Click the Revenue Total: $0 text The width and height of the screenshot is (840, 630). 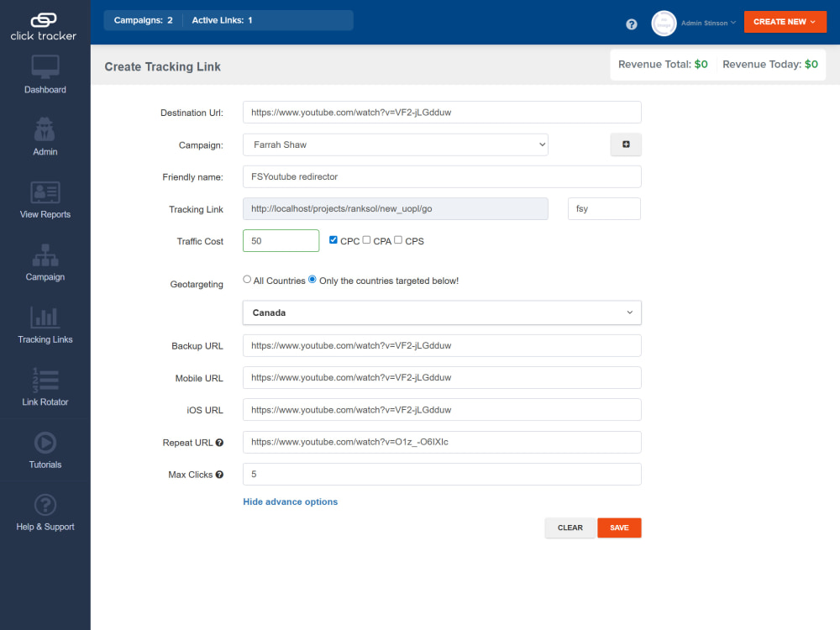tap(663, 65)
